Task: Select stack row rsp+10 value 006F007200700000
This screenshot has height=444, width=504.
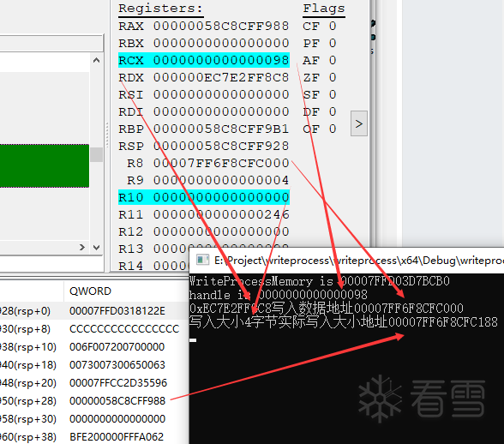Action: coord(117,347)
